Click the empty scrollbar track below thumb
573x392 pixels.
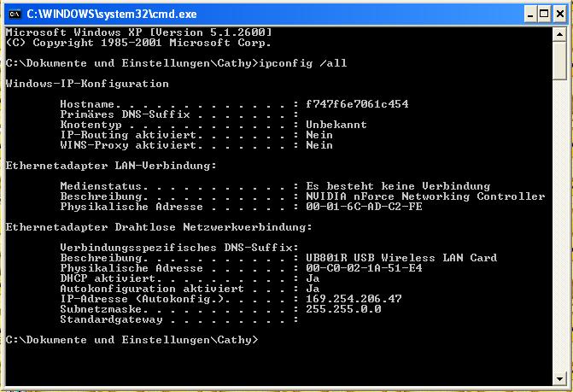click(559, 225)
